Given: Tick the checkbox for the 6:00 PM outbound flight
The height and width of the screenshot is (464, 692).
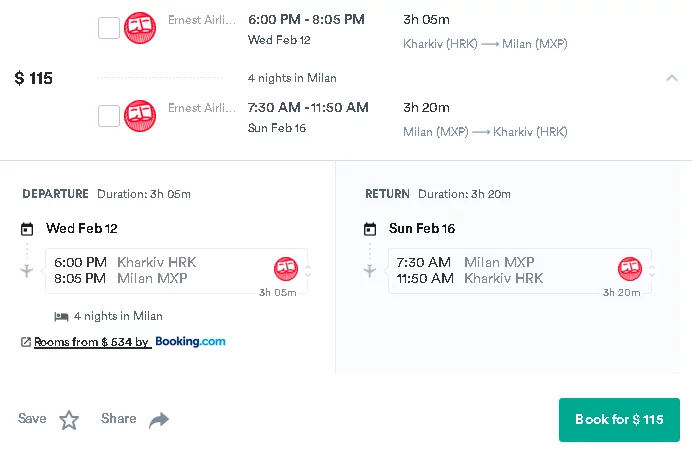Looking at the screenshot, I should [x=109, y=29].
